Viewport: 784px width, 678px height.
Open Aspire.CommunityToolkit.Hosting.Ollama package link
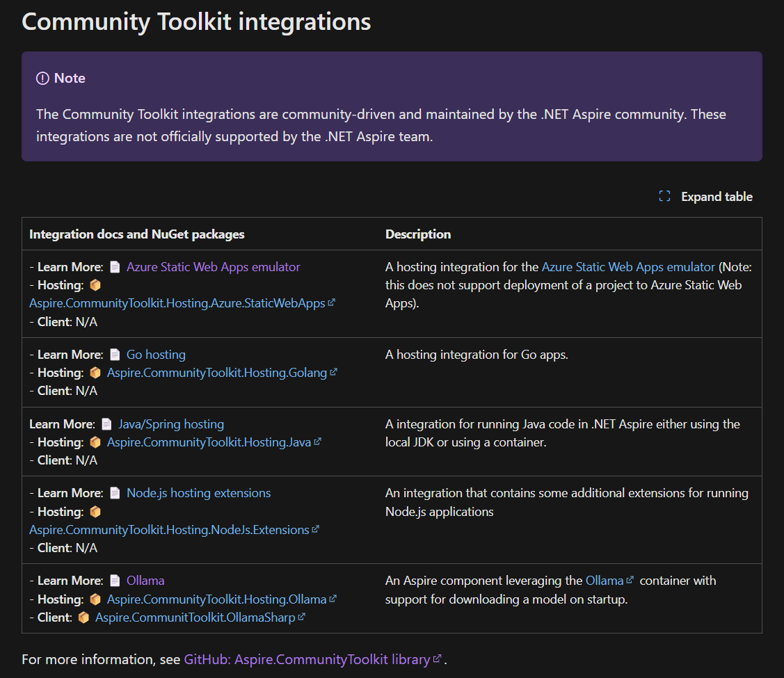coord(216,599)
